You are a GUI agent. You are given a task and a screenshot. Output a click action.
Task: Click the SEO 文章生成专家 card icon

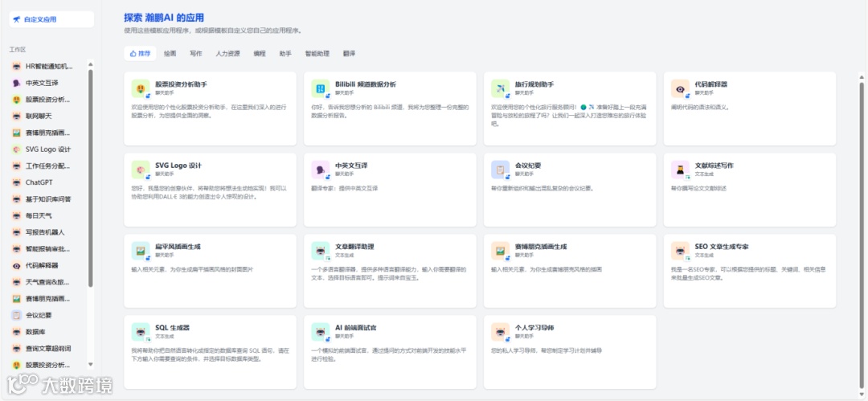[x=681, y=251]
